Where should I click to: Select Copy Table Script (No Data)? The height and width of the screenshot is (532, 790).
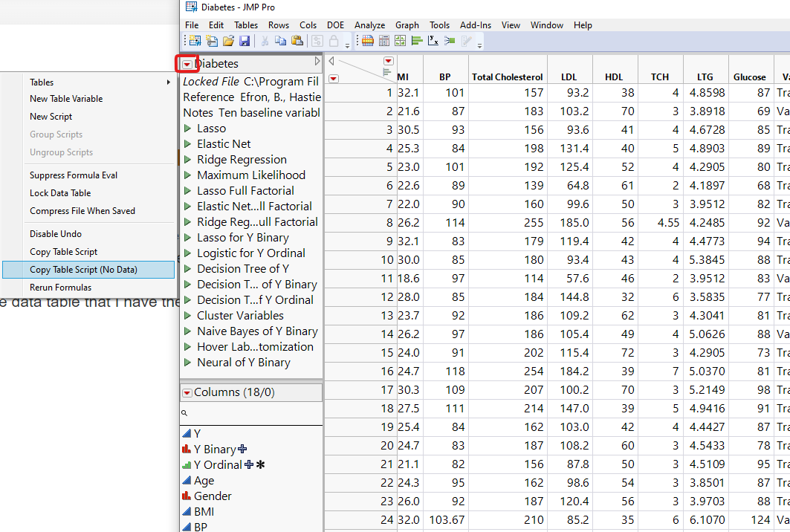(83, 270)
